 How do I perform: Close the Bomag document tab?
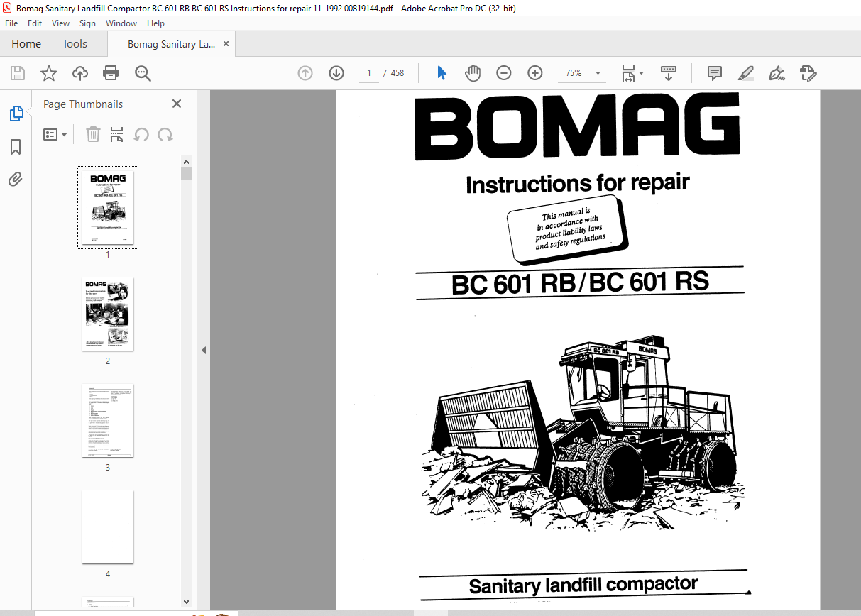pyautogui.click(x=226, y=44)
